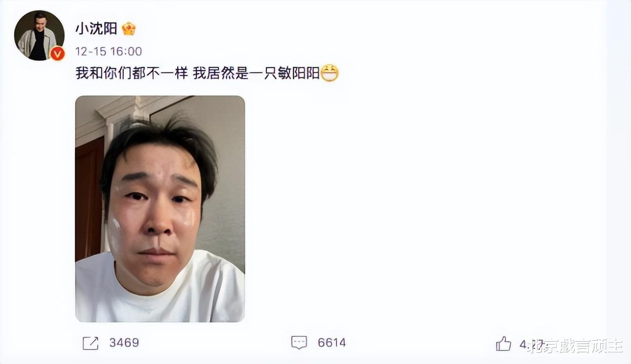Viewport: 631px width, 364px height.
Task: Click the orange V verified badge
Action: 57,54
